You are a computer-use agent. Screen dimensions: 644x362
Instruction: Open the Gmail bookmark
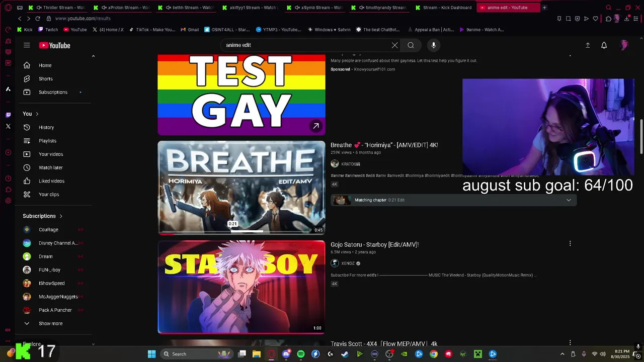coord(190,30)
